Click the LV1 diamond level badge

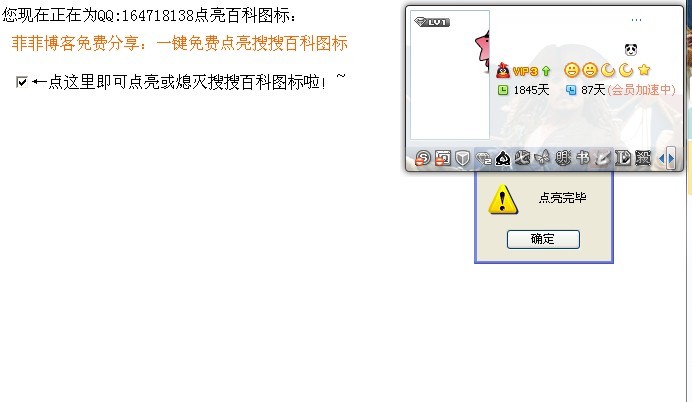pos(432,22)
